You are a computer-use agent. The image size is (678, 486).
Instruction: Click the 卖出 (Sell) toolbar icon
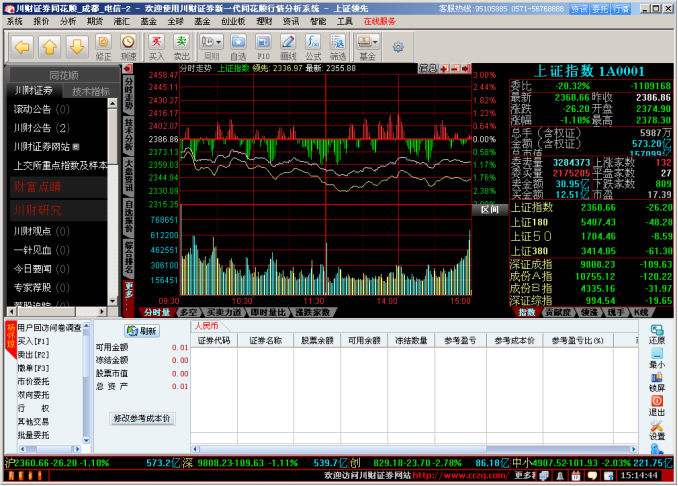[x=181, y=45]
